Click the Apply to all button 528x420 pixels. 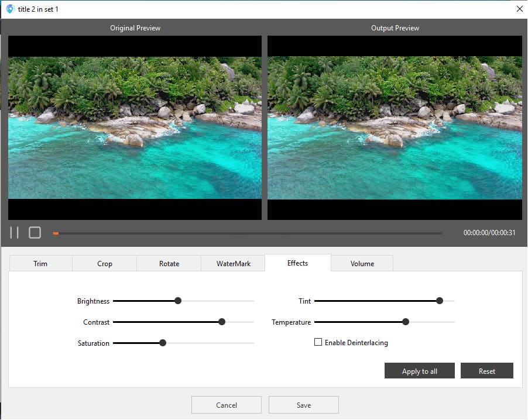(x=419, y=371)
